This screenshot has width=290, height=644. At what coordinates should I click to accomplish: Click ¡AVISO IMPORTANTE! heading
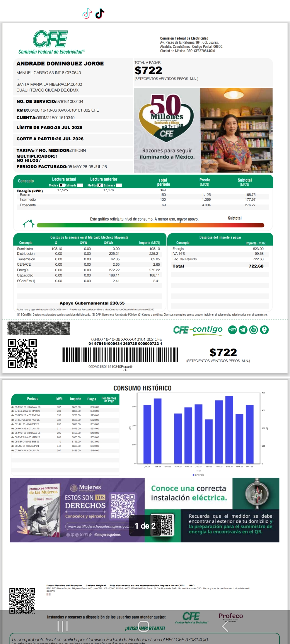(x=145, y=628)
